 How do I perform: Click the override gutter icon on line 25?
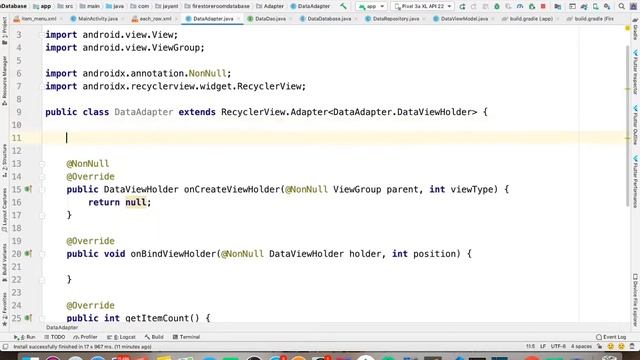pyautogui.click(x=28, y=318)
